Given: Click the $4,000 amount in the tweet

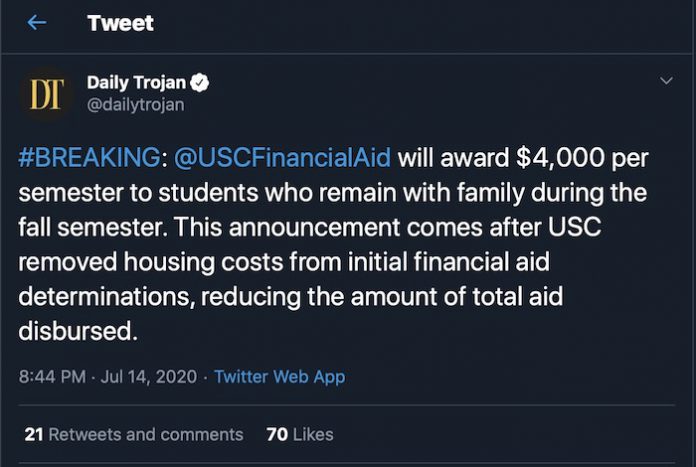Looking at the screenshot, I should pyautogui.click(x=561, y=158).
